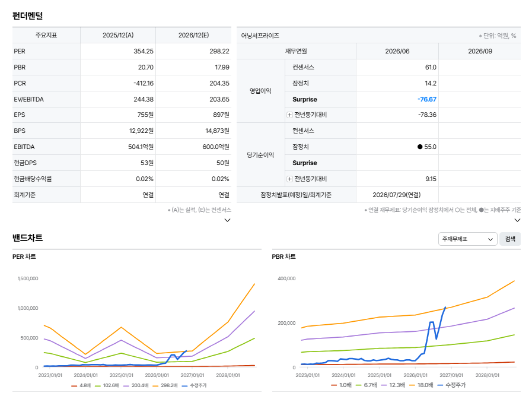
Task: Click the PER 차트 heading
Action: coord(24,256)
